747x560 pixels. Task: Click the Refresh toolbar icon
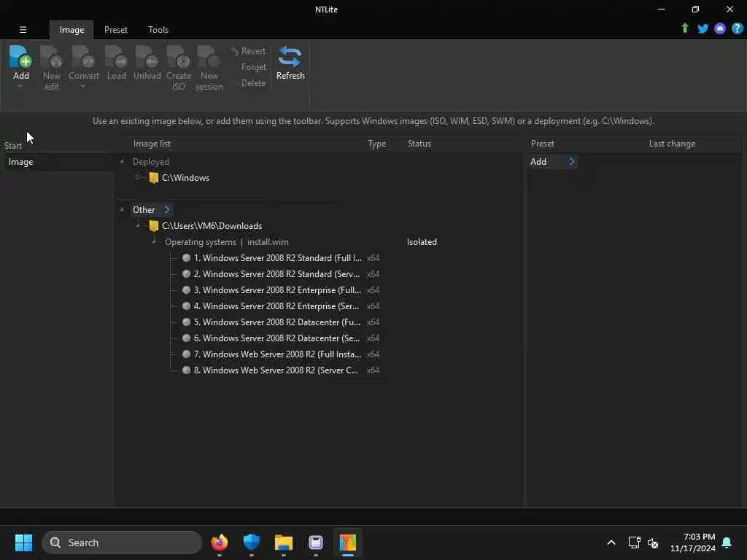pyautogui.click(x=290, y=57)
